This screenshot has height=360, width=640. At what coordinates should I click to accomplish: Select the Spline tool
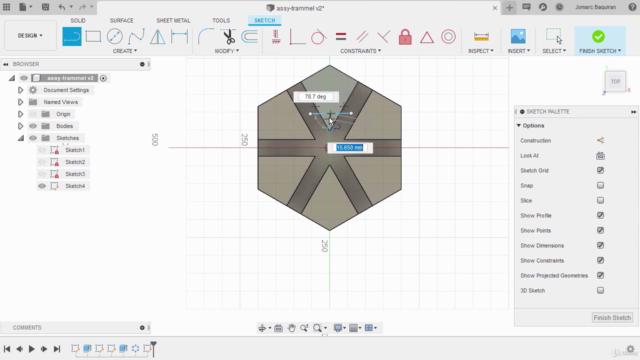[136, 37]
